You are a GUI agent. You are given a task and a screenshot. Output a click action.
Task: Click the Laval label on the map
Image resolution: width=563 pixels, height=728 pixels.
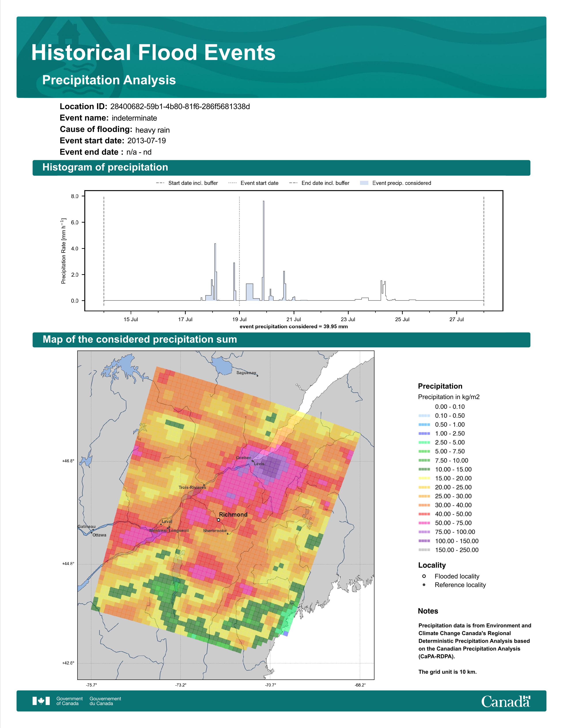[167, 521]
